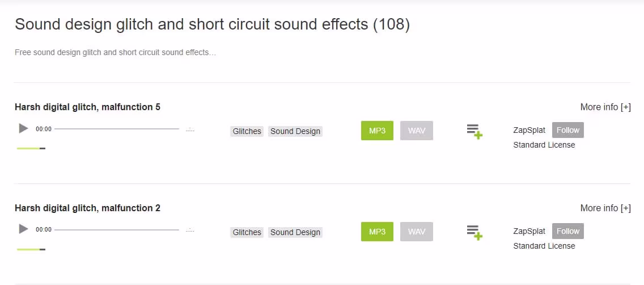Play Harsh digital glitch, malfunction 5
Viewport: 644px width, 285px height.
(23, 128)
